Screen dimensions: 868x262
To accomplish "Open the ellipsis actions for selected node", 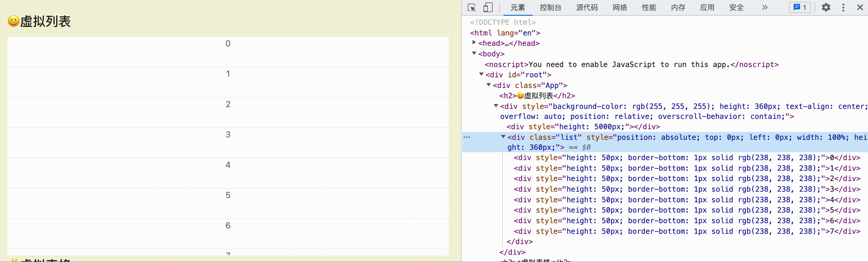I will click(467, 137).
